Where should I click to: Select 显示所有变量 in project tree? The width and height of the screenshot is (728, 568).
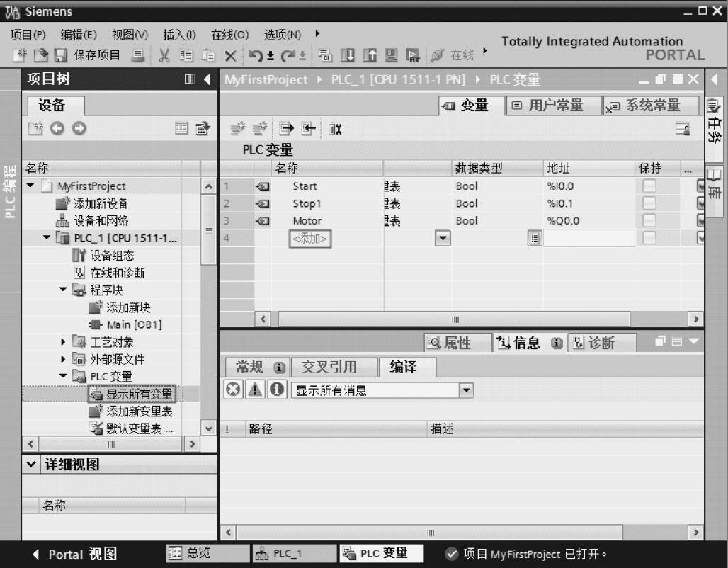click(x=132, y=394)
